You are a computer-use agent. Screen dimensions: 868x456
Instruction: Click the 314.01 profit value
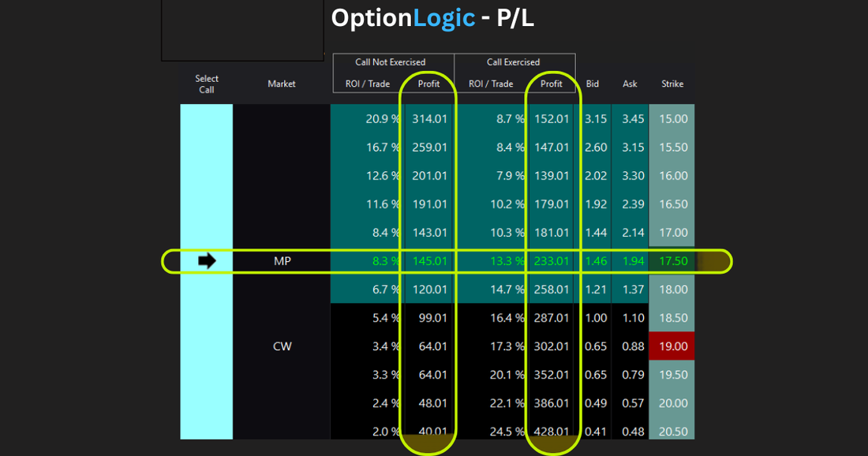tap(429, 118)
